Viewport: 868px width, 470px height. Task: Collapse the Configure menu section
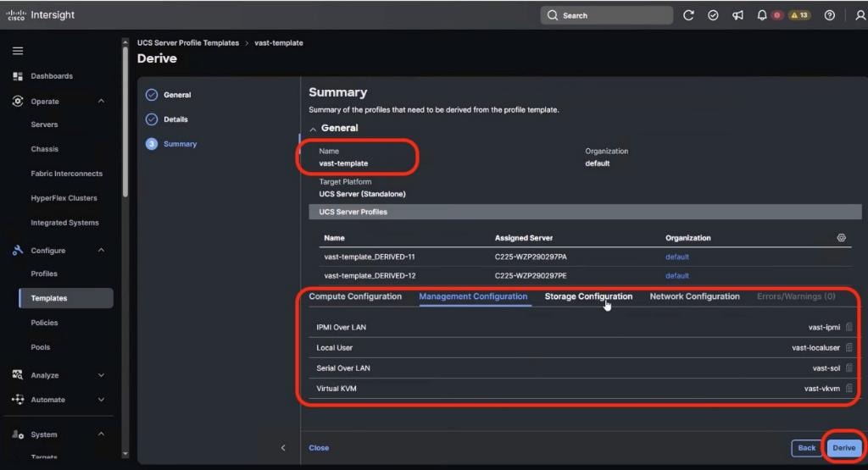pyautogui.click(x=102, y=251)
